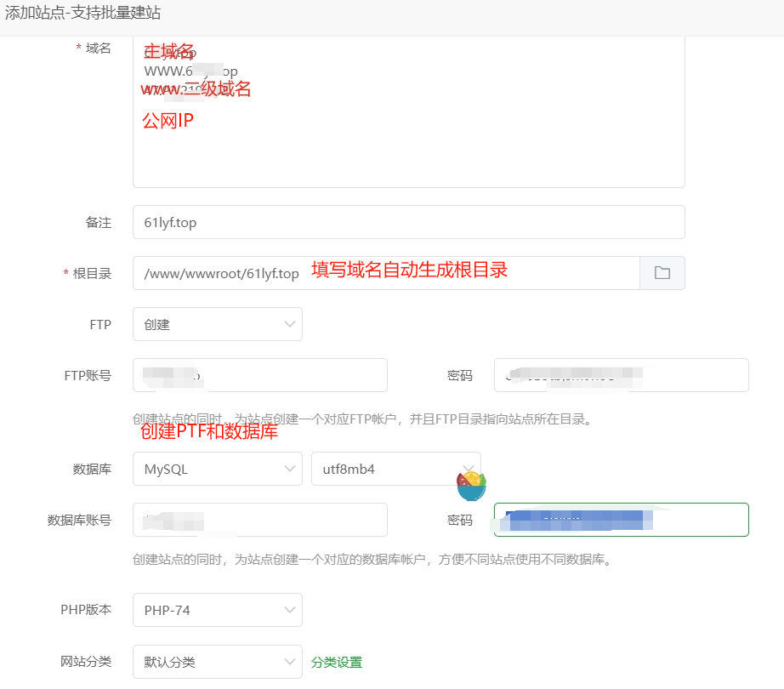Focus the 数据库账号 input field
Screen dimensions: 784x689
point(259,520)
